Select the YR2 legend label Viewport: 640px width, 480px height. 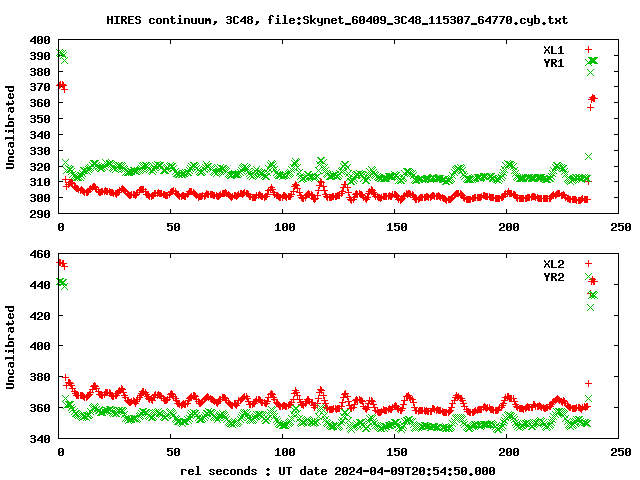pyautogui.click(x=553, y=277)
